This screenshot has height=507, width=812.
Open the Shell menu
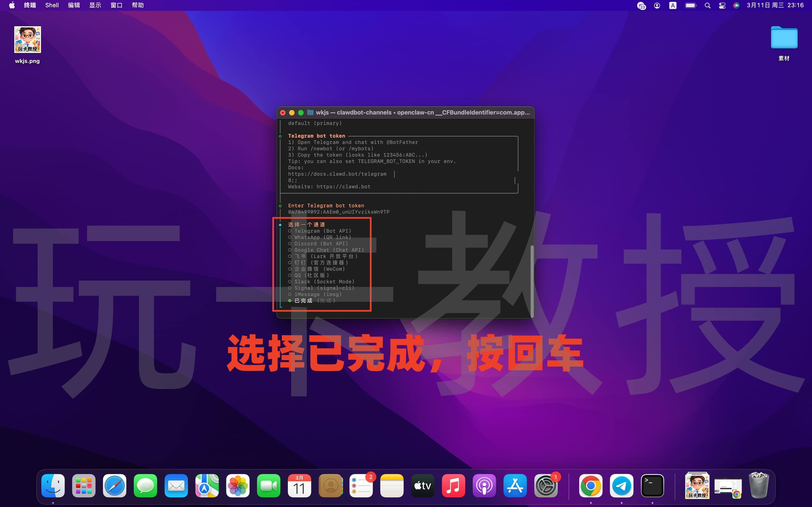pos(52,5)
